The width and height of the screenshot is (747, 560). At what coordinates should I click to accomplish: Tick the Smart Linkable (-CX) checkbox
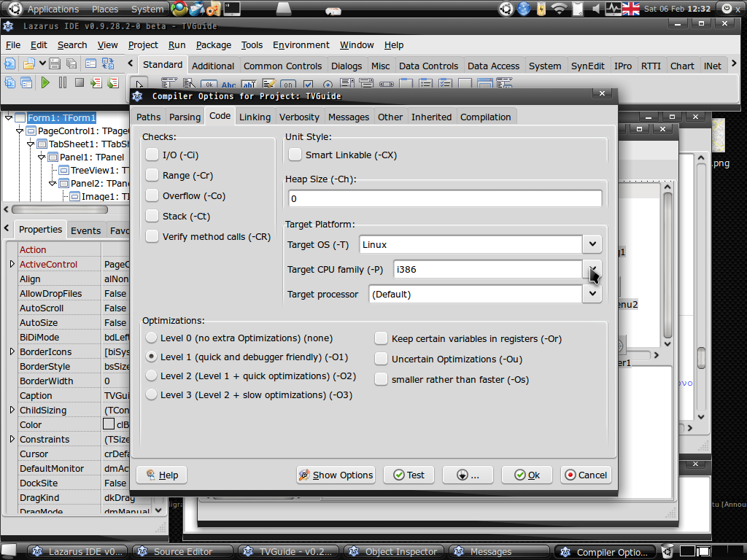point(295,155)
